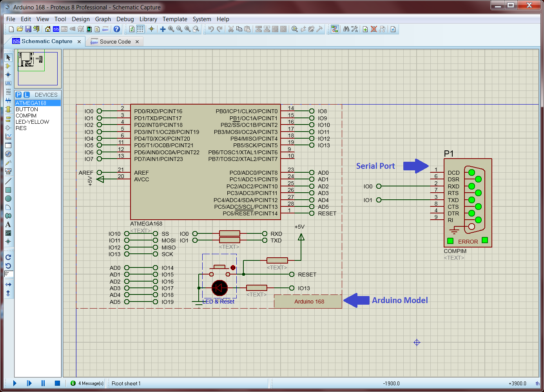This screenshot has width=544, height=392.
Task: Choose the 2D circle drawing tool
Action: (x=8, y=199)
